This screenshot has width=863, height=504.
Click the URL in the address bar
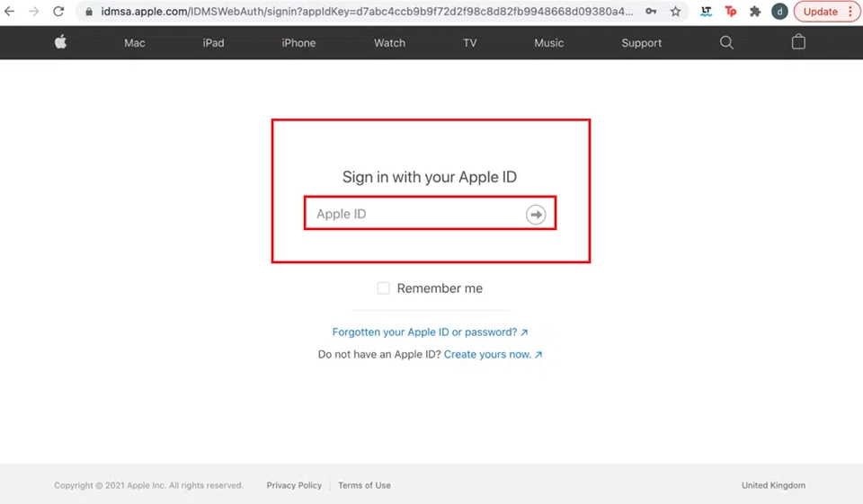tap(367, 12)
